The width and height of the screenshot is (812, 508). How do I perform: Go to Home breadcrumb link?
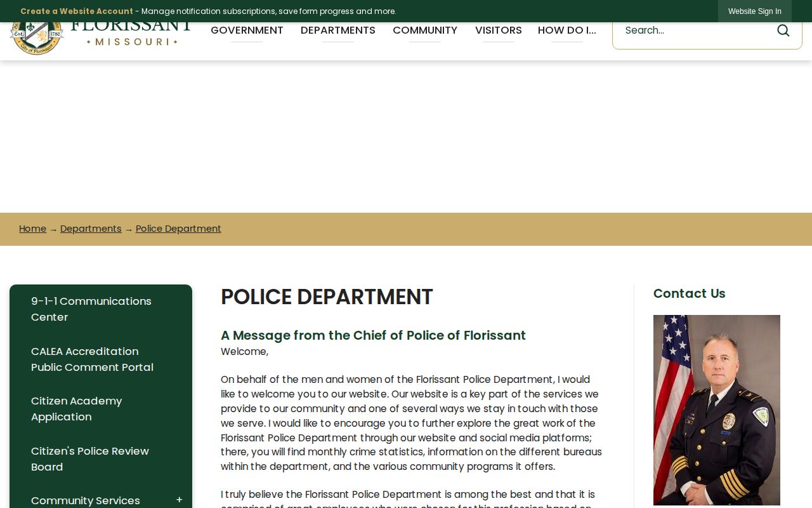(32, 229)
